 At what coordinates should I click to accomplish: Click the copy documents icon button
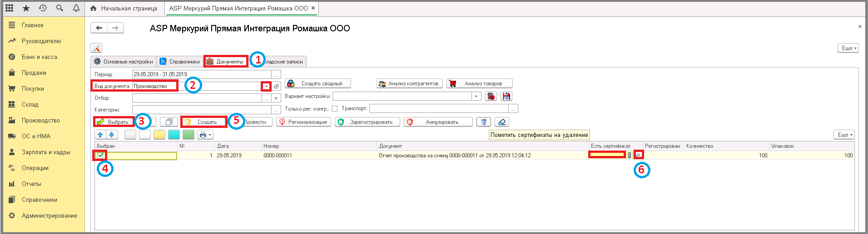(169, 122)
